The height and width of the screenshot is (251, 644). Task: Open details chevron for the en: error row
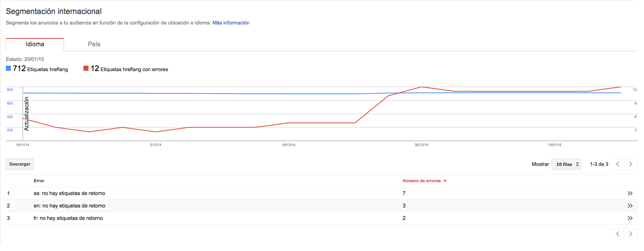pyautogui.click(x=630, y=206)
